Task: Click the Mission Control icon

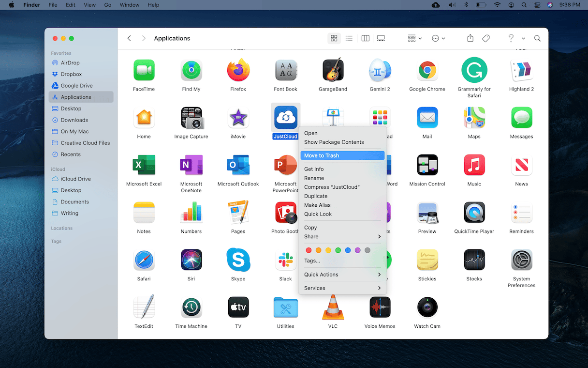Action: (427, 165)
